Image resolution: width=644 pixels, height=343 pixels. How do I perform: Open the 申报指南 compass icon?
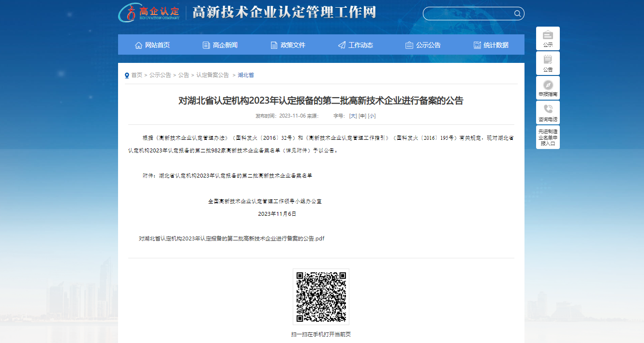pos(548,85)
